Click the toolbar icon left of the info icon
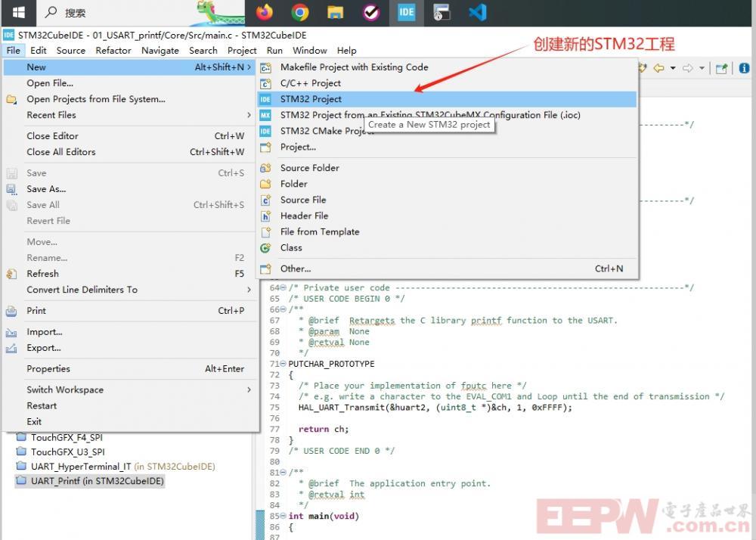 click(x=721, y=68)
